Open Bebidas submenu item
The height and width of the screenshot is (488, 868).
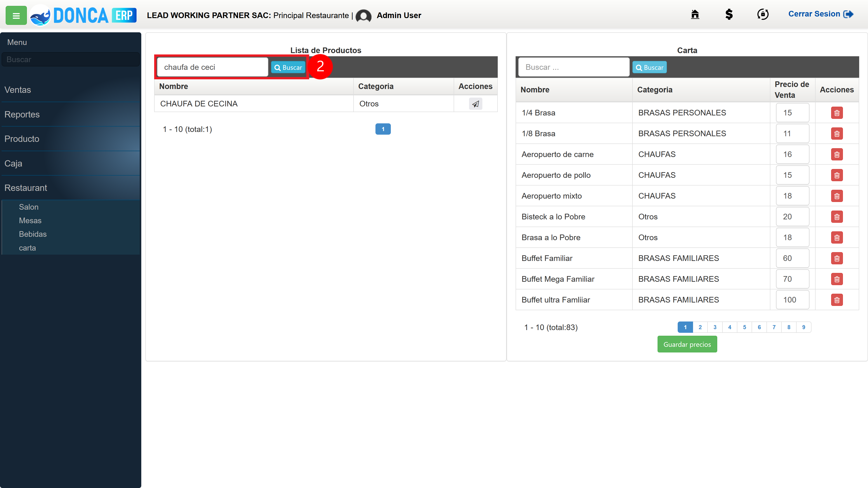33,234
